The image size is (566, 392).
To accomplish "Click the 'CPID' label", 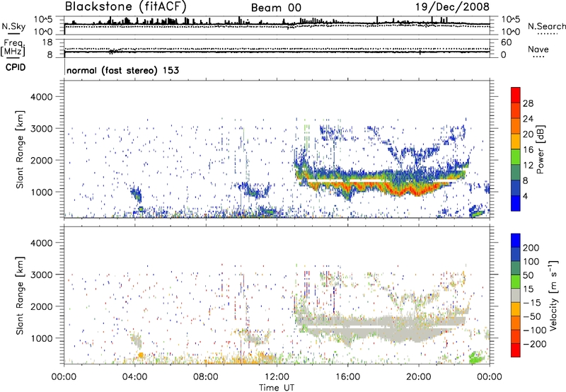I will 16,67.
